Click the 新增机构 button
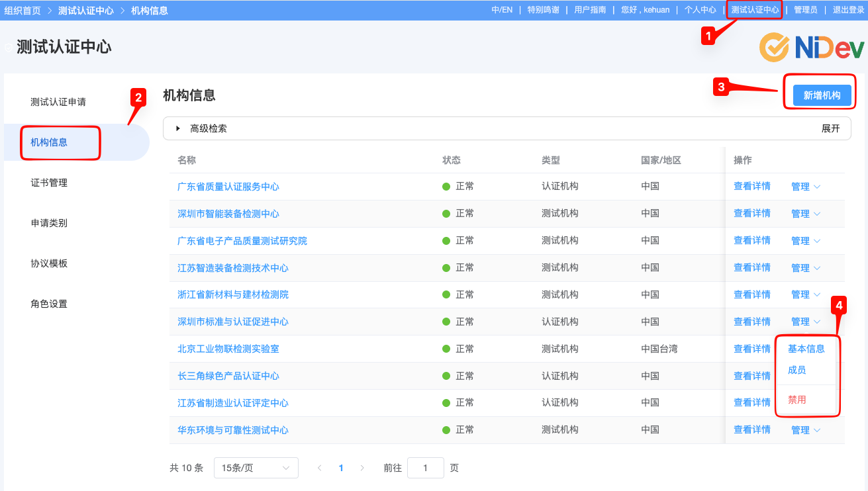868x491 pixels. pyautogui.click(x=822, y=95)
